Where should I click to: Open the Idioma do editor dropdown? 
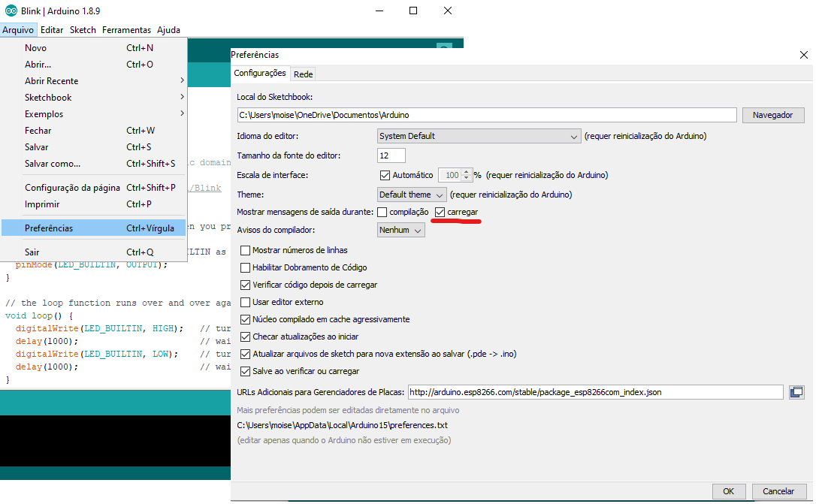tap(479, 136)
